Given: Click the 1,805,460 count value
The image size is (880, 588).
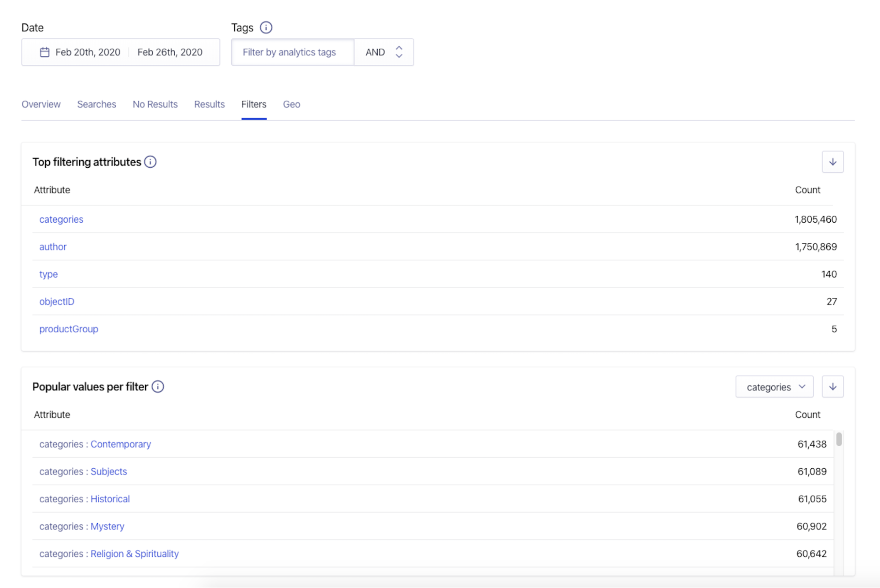Looking at the screenshot, I should [815, 219].
